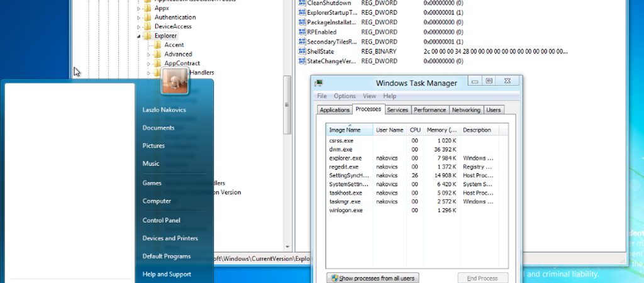Select the SettingSyncH... process row
The width and height of the screenshot is (644, 283).
tap(417, 175)
